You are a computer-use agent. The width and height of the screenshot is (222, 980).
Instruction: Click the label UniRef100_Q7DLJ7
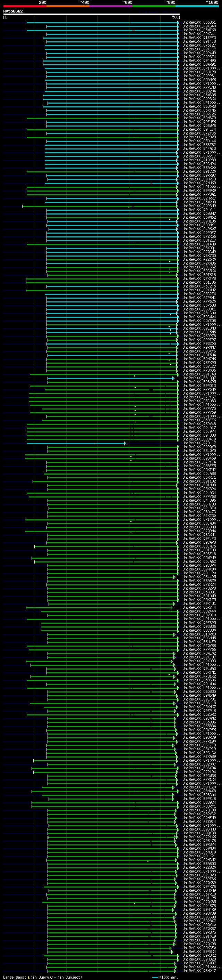coord(199,443)
